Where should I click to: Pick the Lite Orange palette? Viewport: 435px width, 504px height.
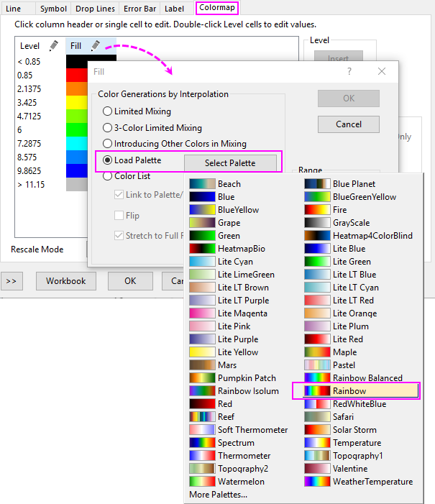coord(341,313)
